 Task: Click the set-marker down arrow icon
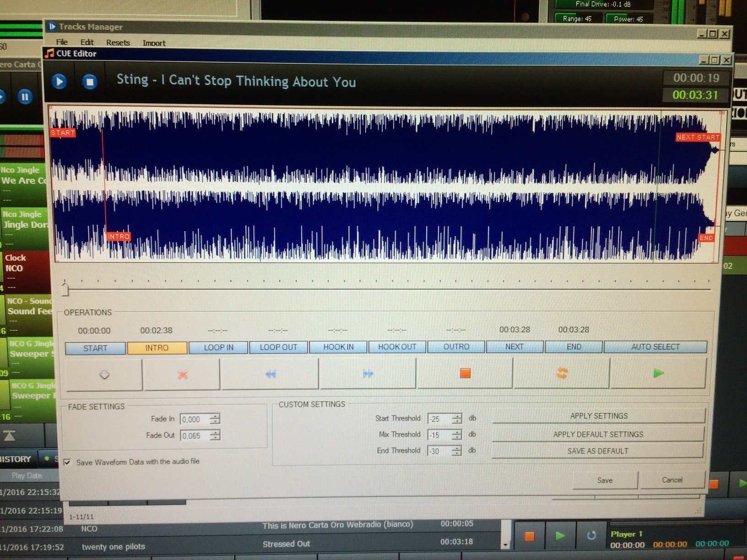point(104,375)
